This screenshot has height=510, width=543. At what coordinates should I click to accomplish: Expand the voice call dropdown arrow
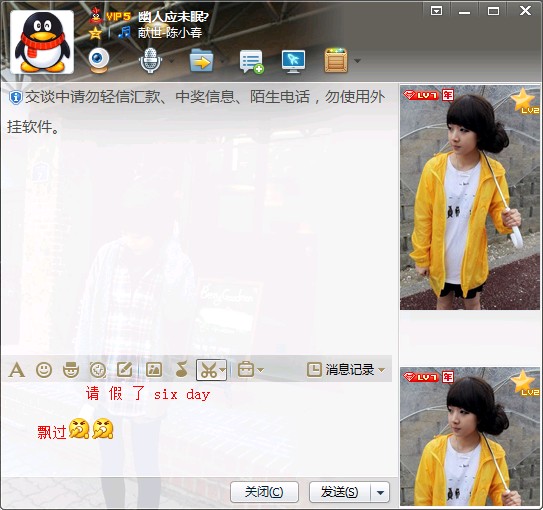pyautogui.click(x=171, y=61)
